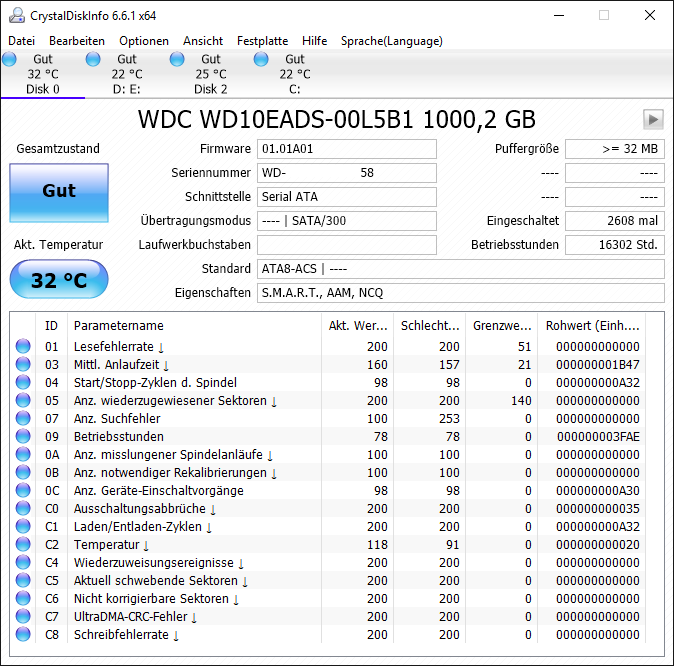Viewport: 674px width, 666px height.
Task: Click the Eingeschaltet value 2608 mal
Action: pyautogui.click(x=615, y=221)
